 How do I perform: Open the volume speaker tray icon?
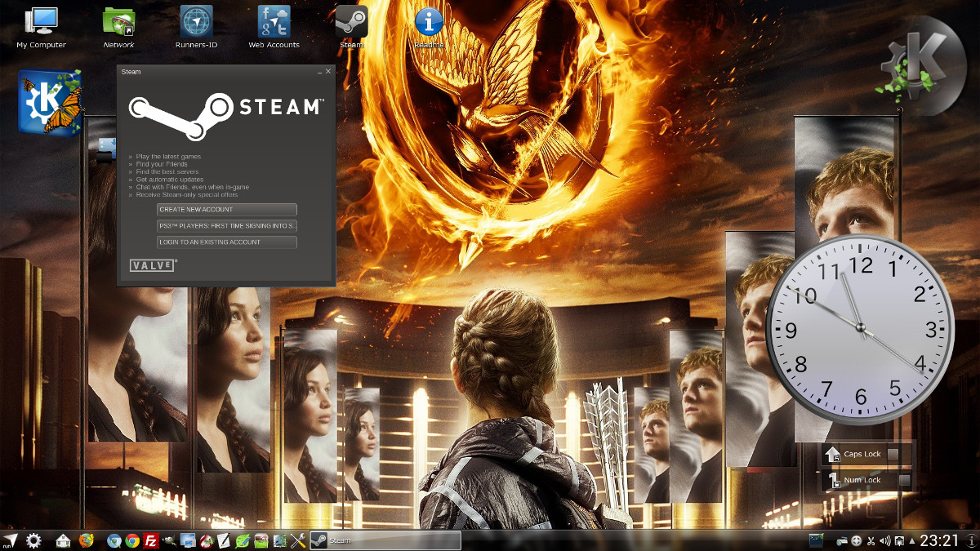[x=884, y=540]
